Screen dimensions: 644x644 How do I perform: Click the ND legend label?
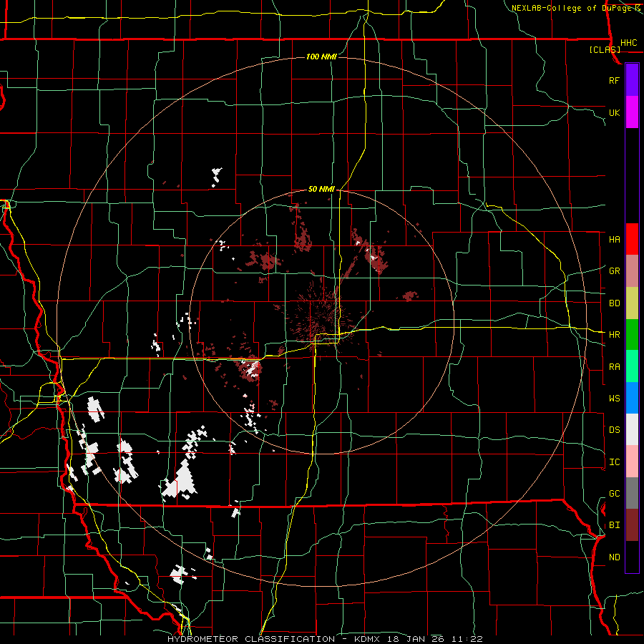tap(614, 557)
